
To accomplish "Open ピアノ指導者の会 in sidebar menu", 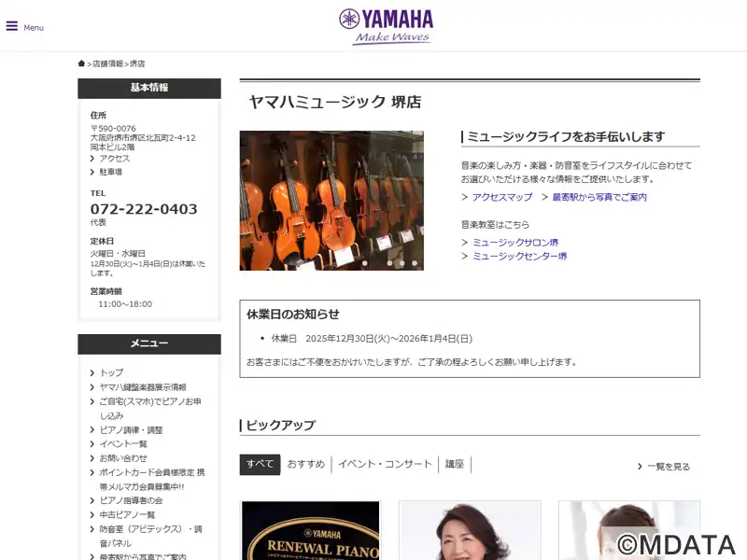I will pos(131,500).
